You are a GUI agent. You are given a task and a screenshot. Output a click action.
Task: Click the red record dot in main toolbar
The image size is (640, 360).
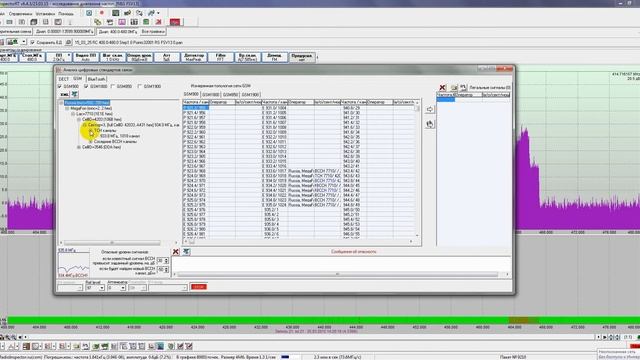[102, 13]
